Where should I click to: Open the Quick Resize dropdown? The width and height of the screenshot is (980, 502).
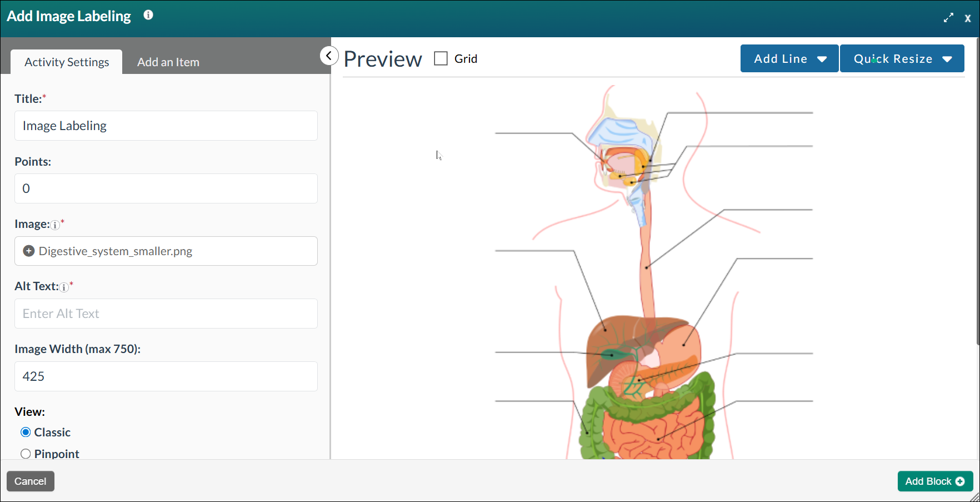(902, 58)
